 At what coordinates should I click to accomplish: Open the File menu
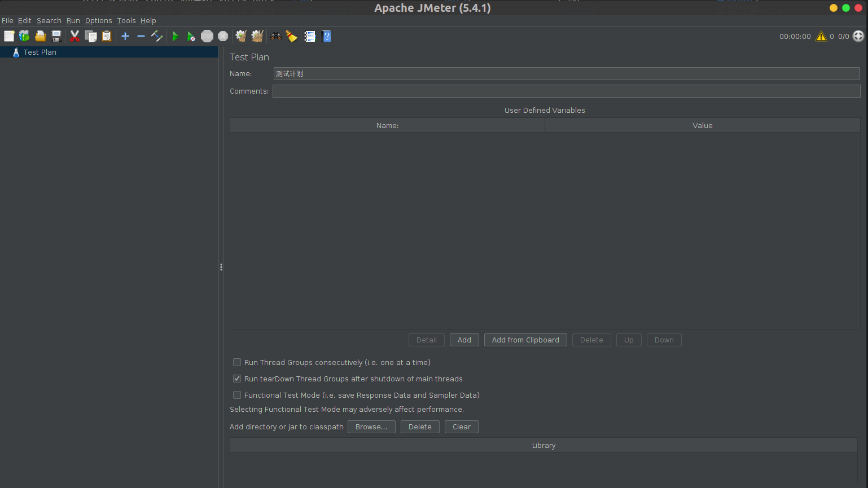pos(7,21)
